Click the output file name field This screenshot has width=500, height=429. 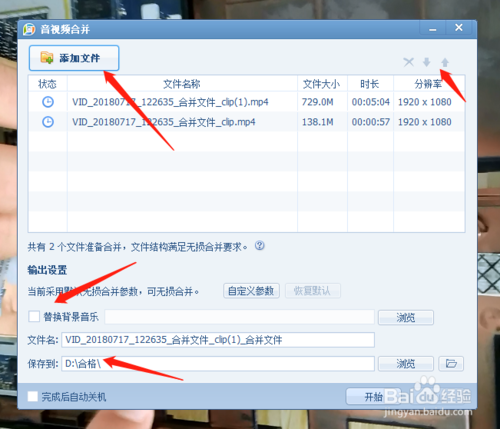point(218,340)
